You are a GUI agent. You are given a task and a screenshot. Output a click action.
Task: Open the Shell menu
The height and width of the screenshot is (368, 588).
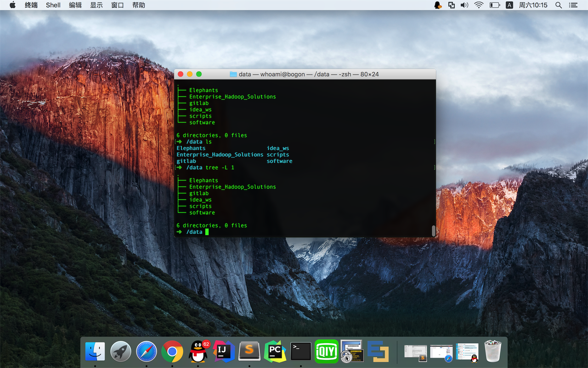(x=53, y=5)
